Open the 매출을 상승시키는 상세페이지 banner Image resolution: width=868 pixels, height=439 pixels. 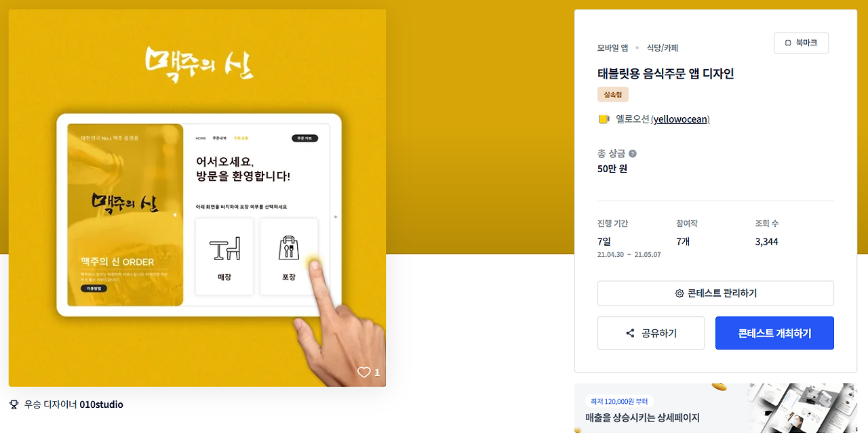[x=715, y=409]
